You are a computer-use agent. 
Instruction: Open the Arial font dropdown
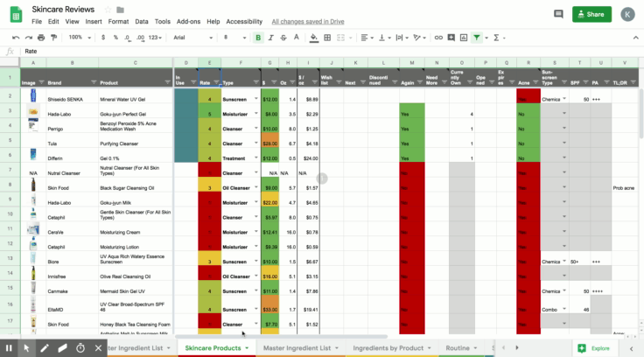pos(192,38)
